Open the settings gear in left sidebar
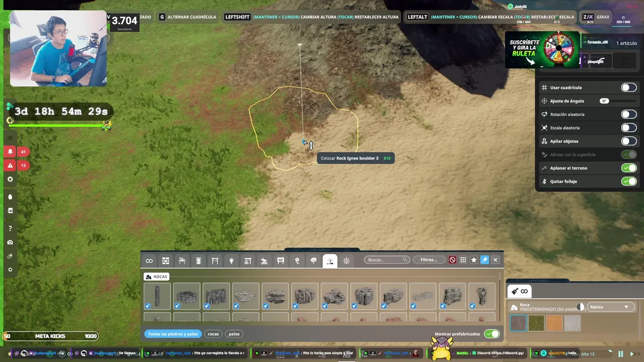The width and height of the screenshot is (644, 362). [10, 269]
